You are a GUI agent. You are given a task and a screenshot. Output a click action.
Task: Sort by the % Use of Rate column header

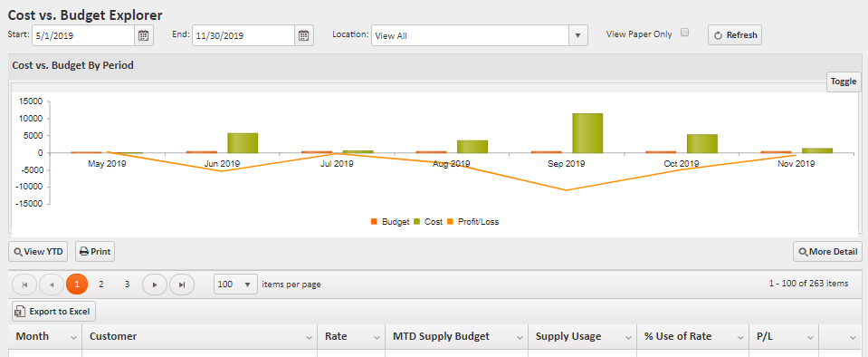[678, 336]
